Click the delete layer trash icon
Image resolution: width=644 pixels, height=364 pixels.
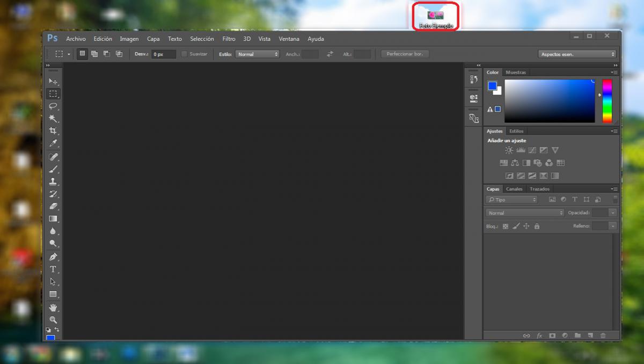[603, 336]
